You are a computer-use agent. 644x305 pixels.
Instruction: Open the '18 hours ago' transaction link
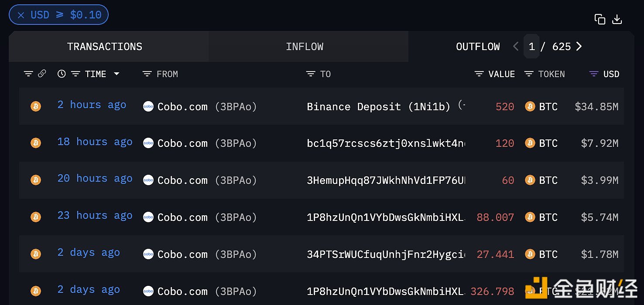click(95, 142)
